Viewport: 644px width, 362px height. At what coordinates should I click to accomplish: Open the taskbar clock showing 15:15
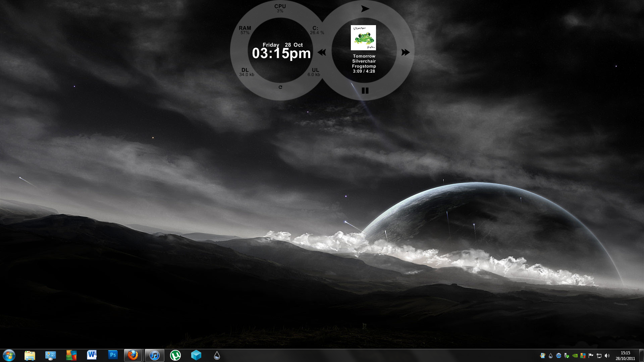625,356
